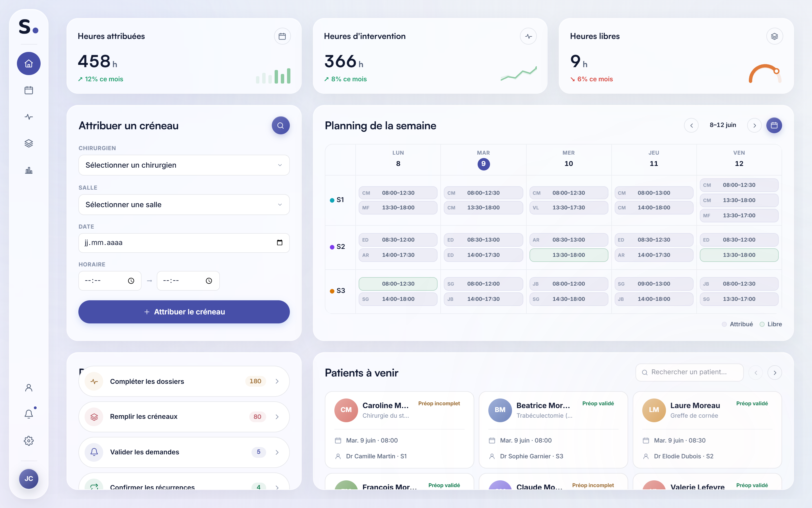The image size is (812, 508).
Task: Click pulse icon on Heures d'intervention card
Action: pyautogui.click(x=528, y=36)
